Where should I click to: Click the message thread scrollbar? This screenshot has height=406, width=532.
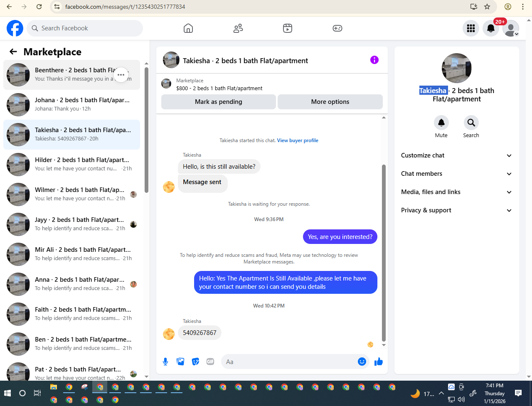point(384,253)
